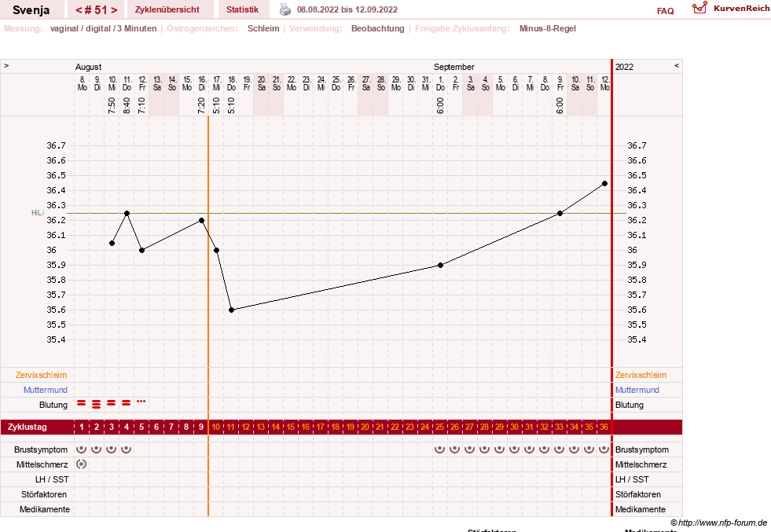Open the cycle # 51 selector

97,9
